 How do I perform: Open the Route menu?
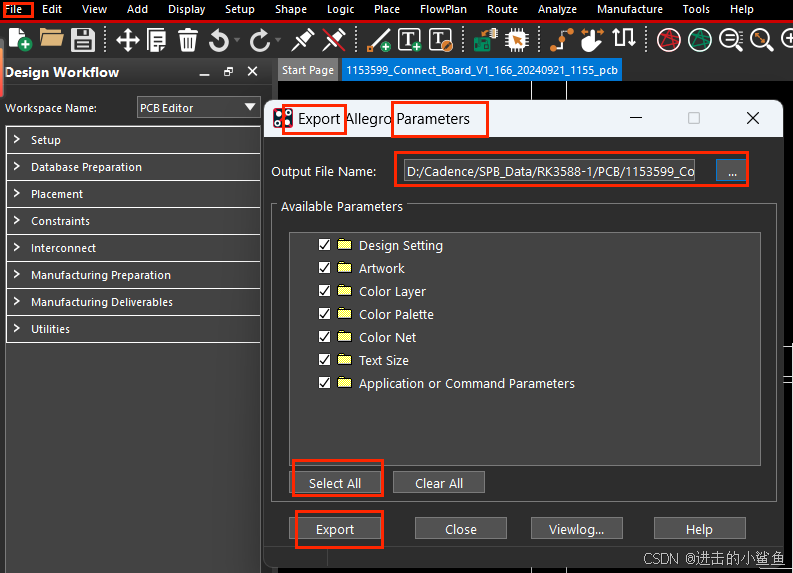point(502,9)
